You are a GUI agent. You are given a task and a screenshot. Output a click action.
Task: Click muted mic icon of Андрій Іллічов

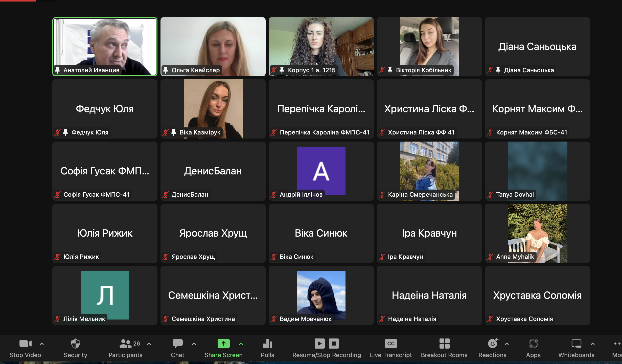tap(274, 194)
